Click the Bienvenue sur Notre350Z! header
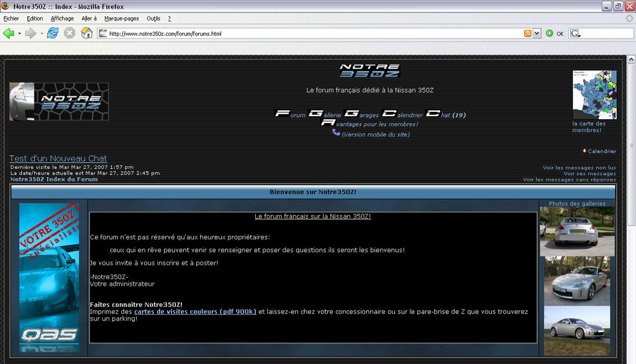636x364 pixels. tap(313, 192)
